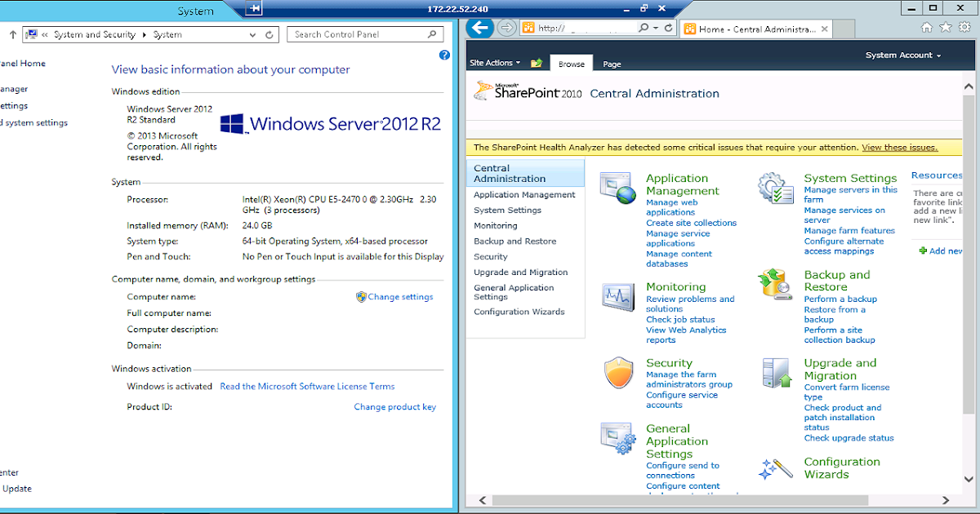Click the Upgrade and Migration server icon

click(774, 372)
